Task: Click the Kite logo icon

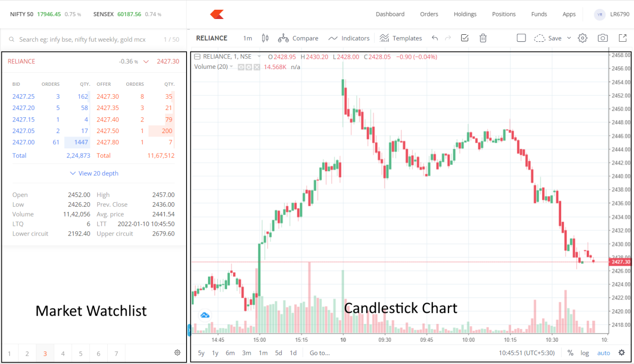Action: (x=217, y=14)
